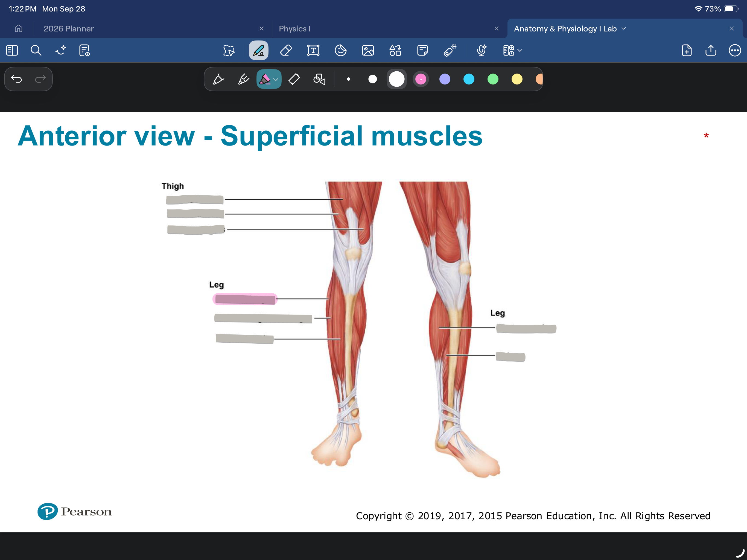Choose the brush pen style
This screenshot has width=747, height=560.
tap(243, 79)
